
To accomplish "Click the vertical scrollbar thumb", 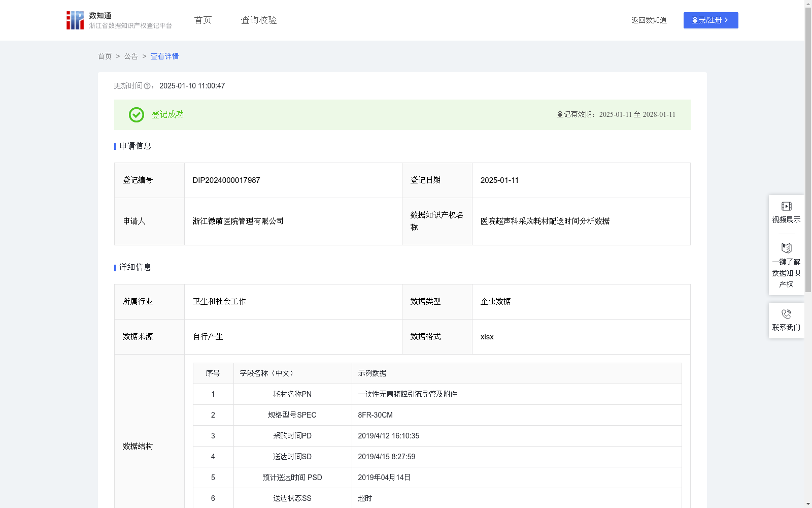I will click(x=808, y=150).
